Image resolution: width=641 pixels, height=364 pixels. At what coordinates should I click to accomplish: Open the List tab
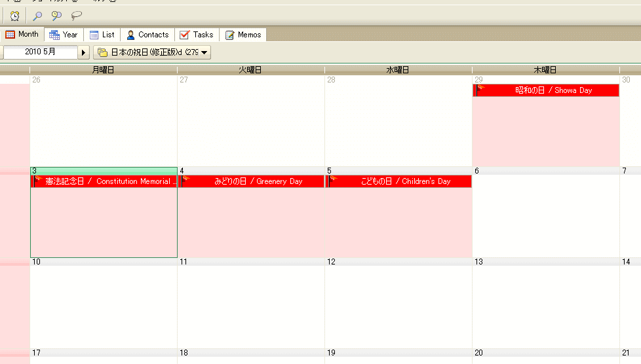(x=102, y=35)
